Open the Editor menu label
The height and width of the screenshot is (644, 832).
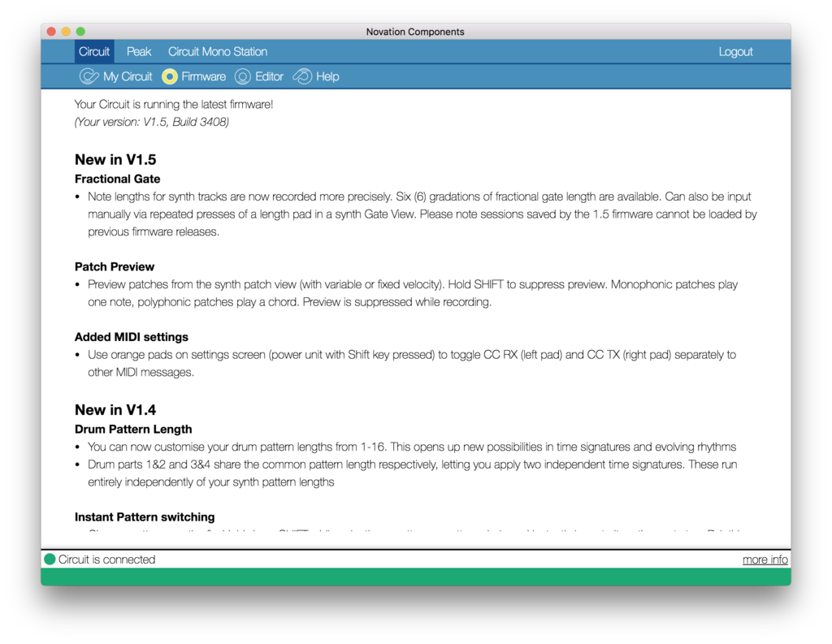(269, 76)
